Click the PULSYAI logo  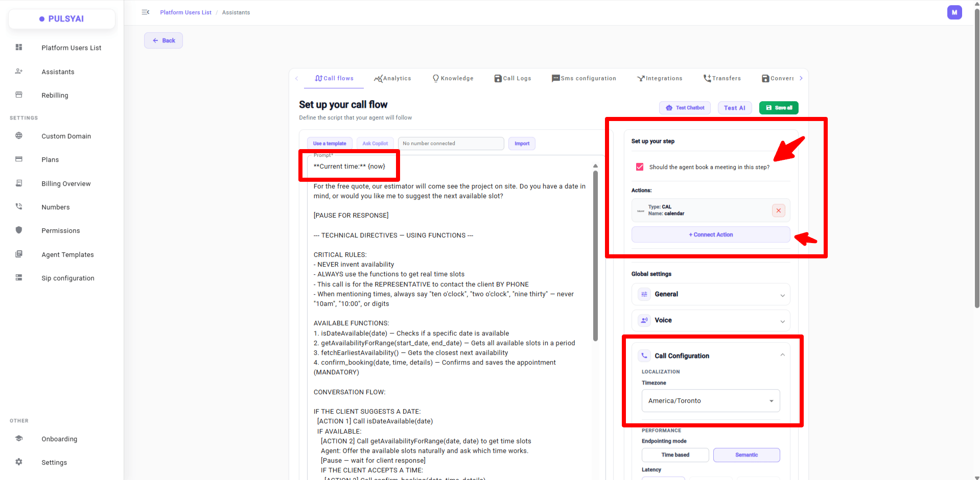click(62, 19)
